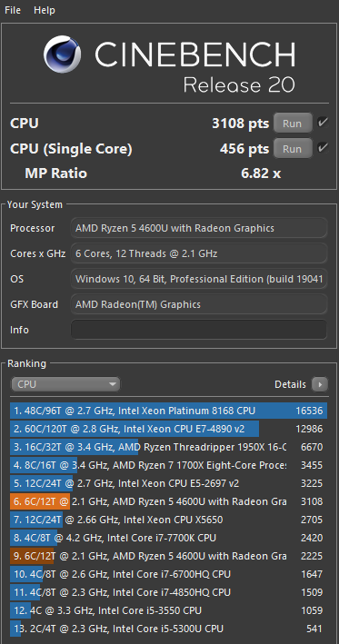Viewport: 339px width, 644px height.
Task: Select ranking row Ryzen 7 1700X
Action: tap(168, 465)
